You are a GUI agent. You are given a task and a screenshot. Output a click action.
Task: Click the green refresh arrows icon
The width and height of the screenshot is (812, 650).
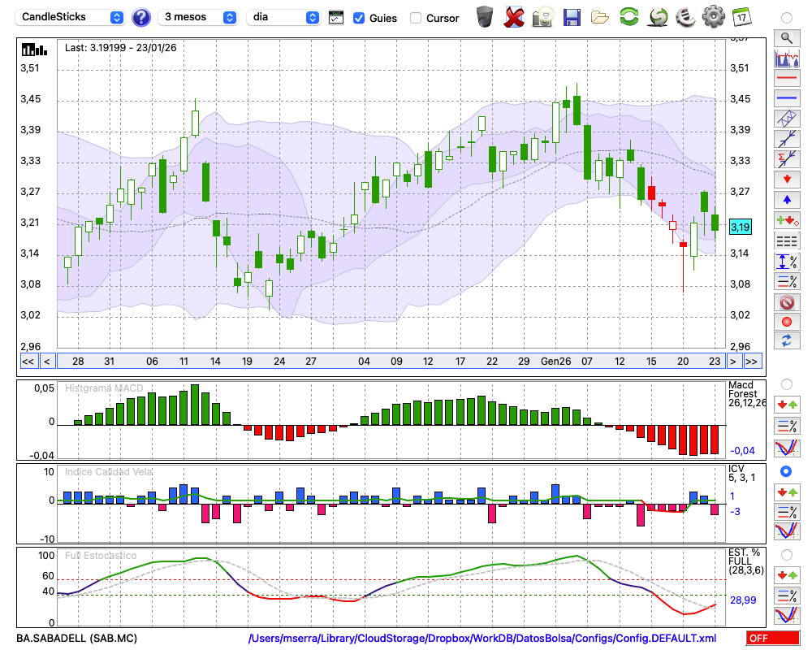click(628, 17)
